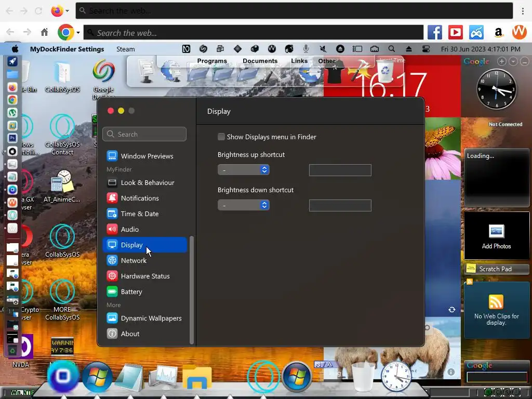Switch to the Documents tab
The width and height of the screenshot is (532, 399).
[x=260, y=61]
